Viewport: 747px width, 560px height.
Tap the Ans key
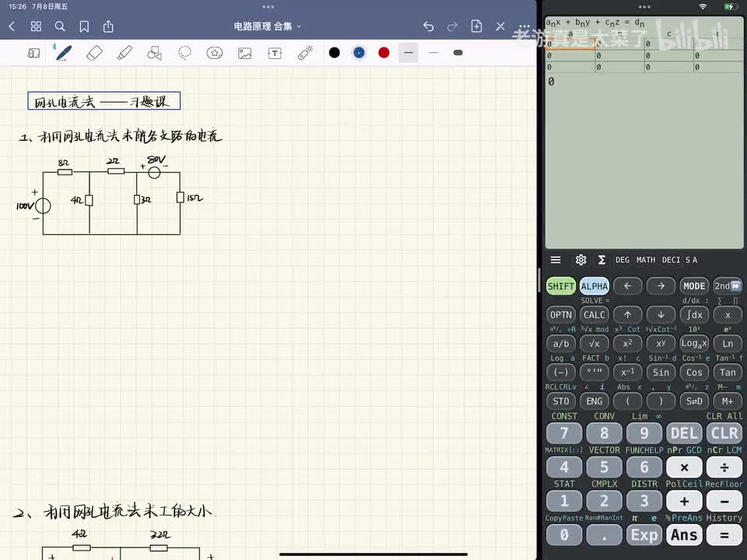[x=684, y=535]
